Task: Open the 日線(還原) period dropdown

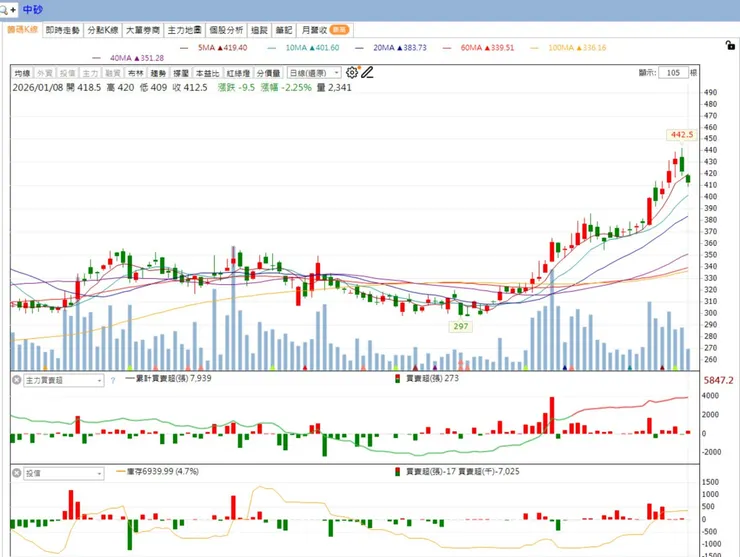Action: click(x=314, y=73)
